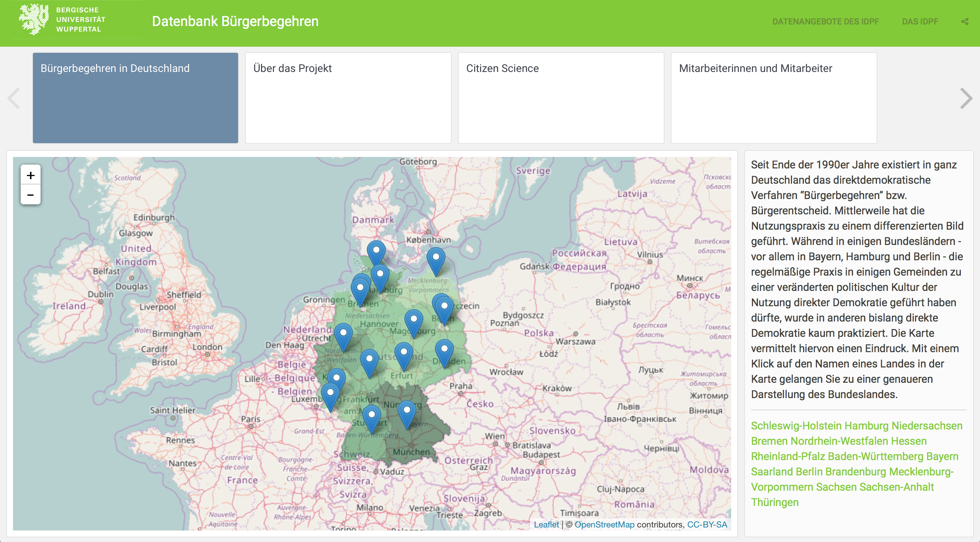Screen dimensions: 980x542
Task: Zoom out of the map with minus button
Action: (31, 195)
